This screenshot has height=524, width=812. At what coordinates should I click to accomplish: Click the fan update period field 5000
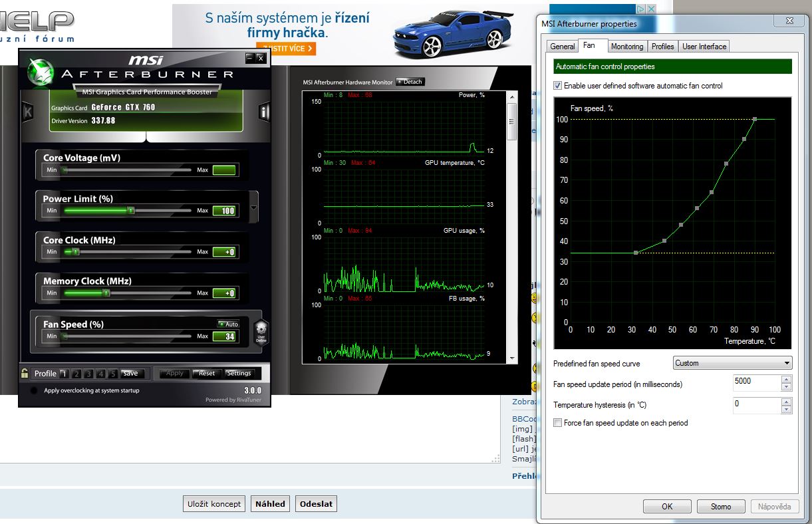[x=756, y=384]
